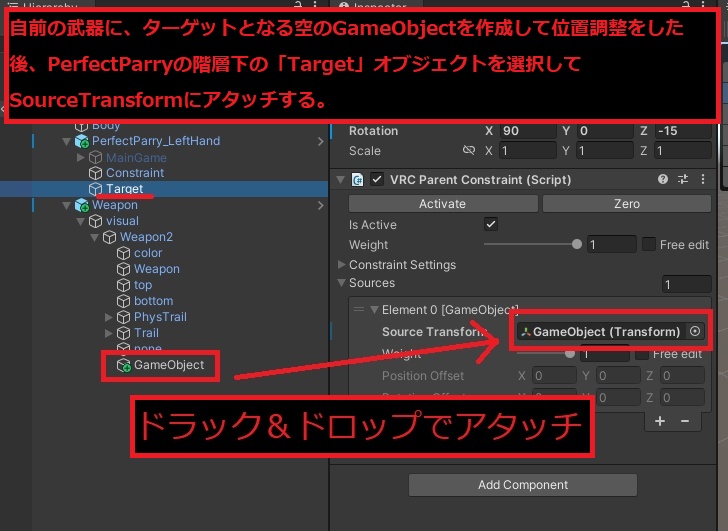The width and height of the screenshot is (728, 531).
Task: Click the bottom object cube icon
Action: [123, 301]
